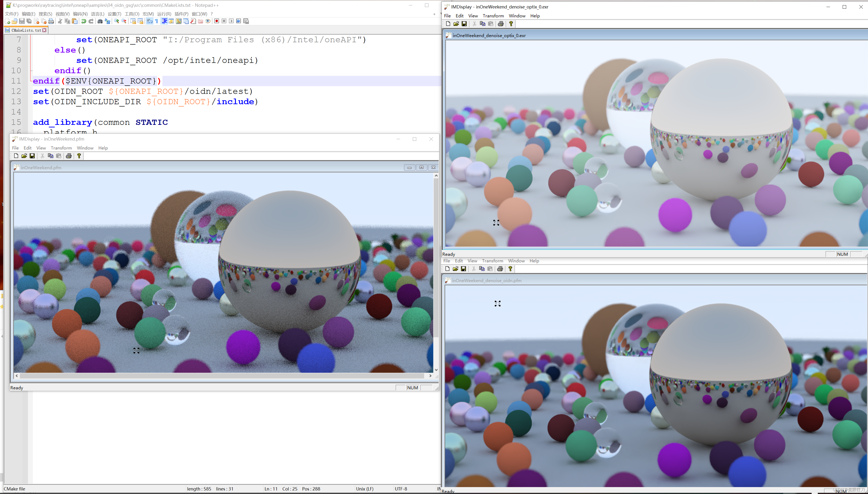Screen dimensions: 868x494
Task: Start macro recording with red dot
Action: (216, 21)
